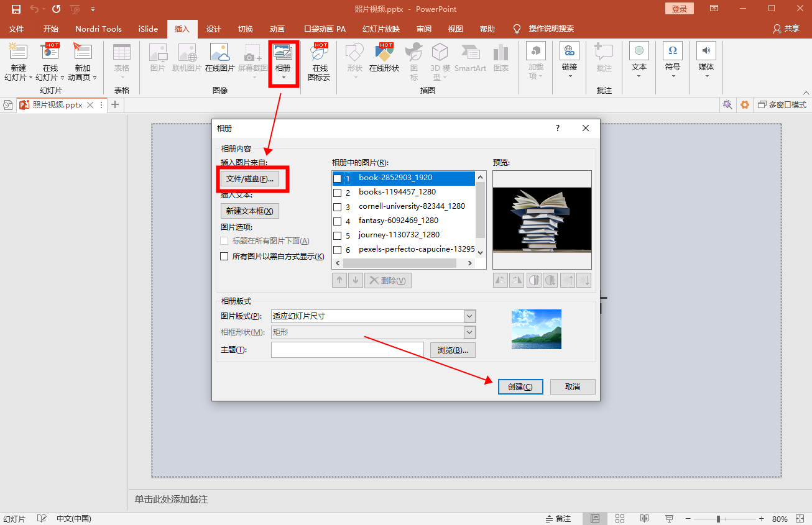Click zoom in plus button in status bar

coord(761,519)
